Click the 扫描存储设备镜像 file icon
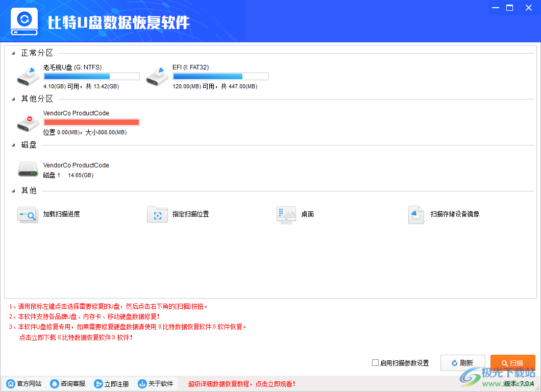Viewport: 541px width, 392px height. click(416, 215)
